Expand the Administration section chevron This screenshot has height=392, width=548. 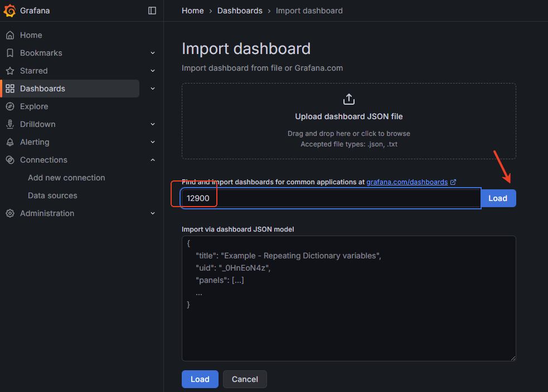pos(153,213)
